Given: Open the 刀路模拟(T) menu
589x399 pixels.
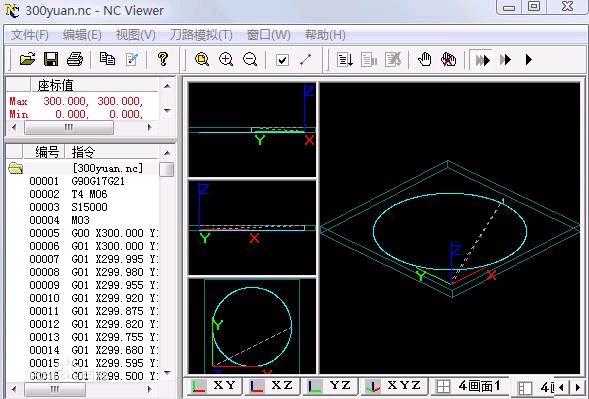Looking at the screenshot, I should (201, 35).
